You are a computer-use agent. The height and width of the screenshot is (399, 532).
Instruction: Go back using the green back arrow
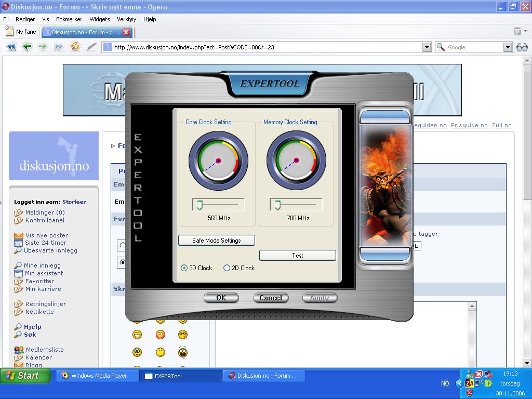(x=27, y=46)
